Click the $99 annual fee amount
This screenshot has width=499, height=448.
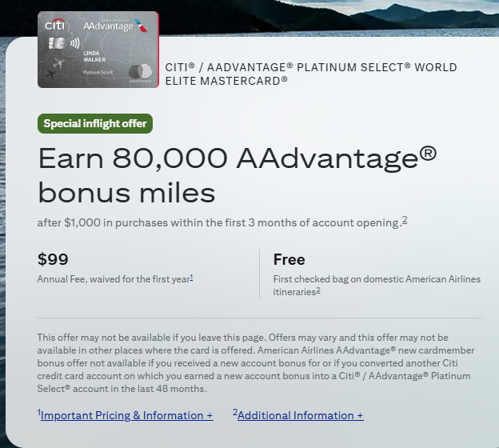point(53,259)
